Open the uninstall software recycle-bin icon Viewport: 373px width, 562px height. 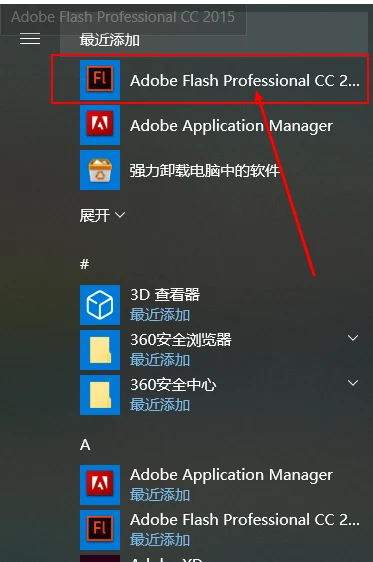(x=100, y=170)
